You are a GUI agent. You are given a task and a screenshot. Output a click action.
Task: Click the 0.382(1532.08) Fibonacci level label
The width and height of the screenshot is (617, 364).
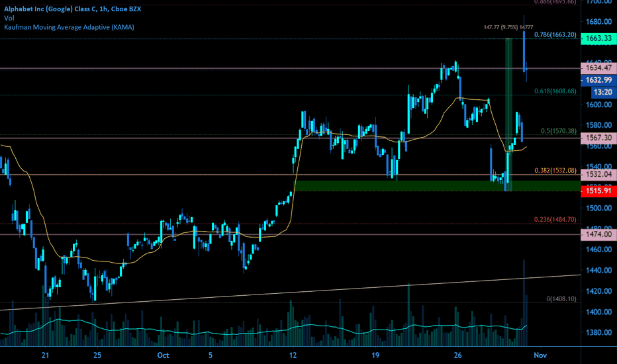click(x=555, y=171)
